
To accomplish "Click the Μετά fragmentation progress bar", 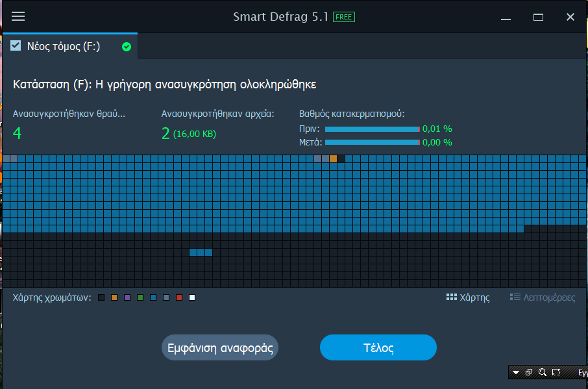I will [x=373, y=142].
